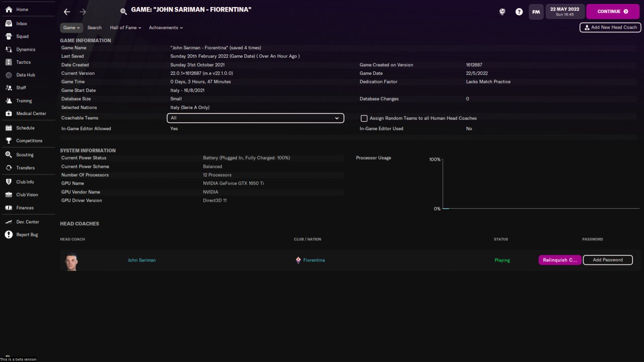The image size is (644, 362).
Task: Select the Battery Plugged In status text
Action: [x=247, y=158]
